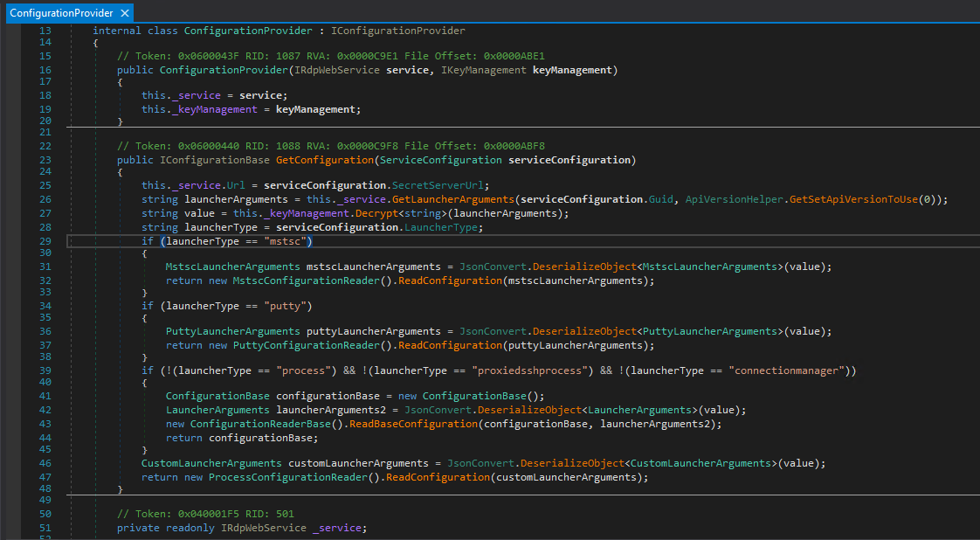Click the Decrypt method call on line 27
980x540 pixels.
(x=376, y=213)
